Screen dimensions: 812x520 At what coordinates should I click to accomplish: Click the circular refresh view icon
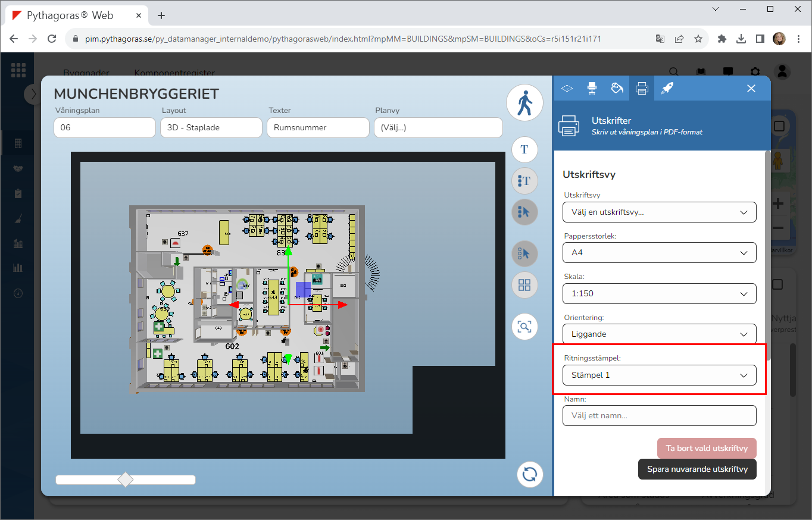click(529, 474)
